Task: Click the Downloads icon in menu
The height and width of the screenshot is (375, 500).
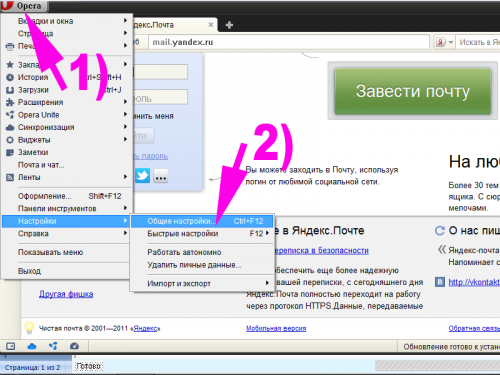Action: [10, 90]
